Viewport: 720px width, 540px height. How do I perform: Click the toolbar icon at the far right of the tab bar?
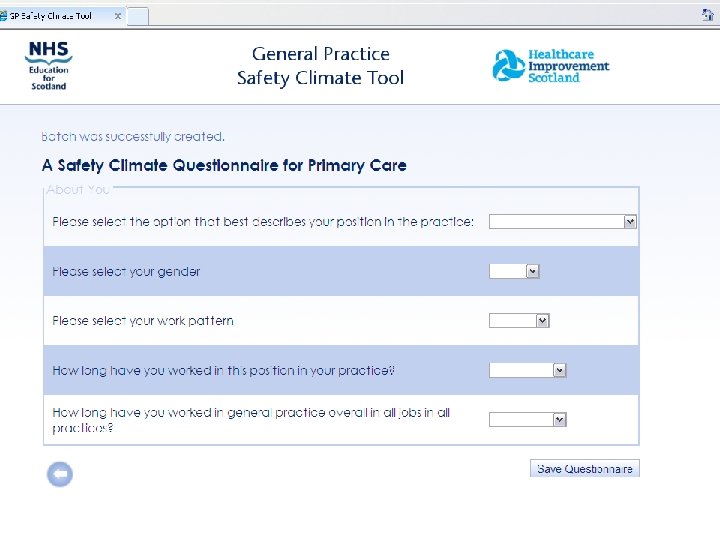pyautogui.click(x=707, y=14)
